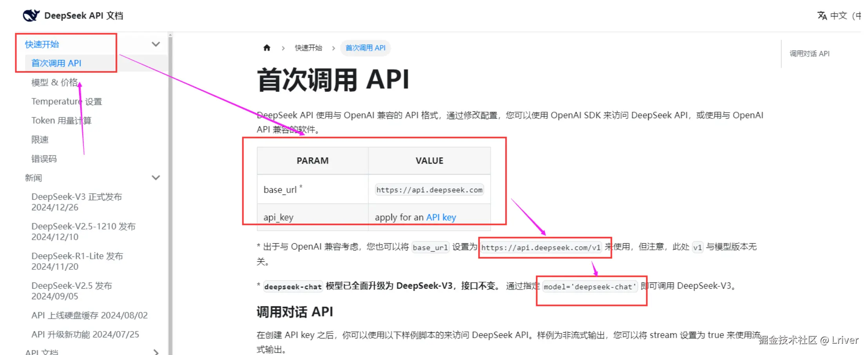The height and width of the screenshot is (355, 868).
Task: Follow the API key link
Action: click(x=441, y=217)
